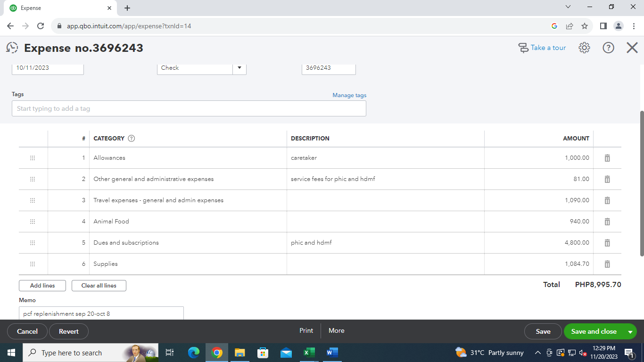Viewport: 644px width, 362px height.
Task: Open the help question mark icon
Action: pos(609,48)
